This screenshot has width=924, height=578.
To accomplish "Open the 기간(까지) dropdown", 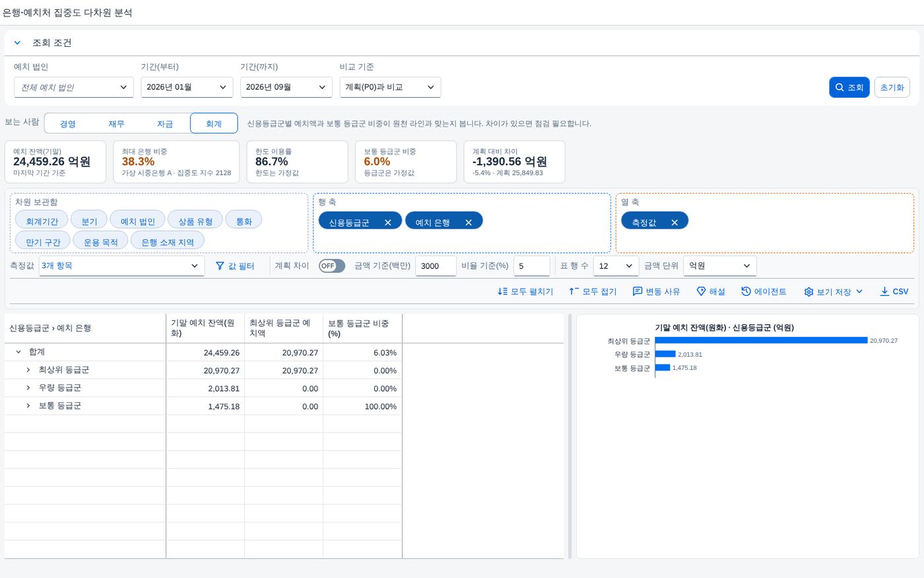I will point(286,87).
